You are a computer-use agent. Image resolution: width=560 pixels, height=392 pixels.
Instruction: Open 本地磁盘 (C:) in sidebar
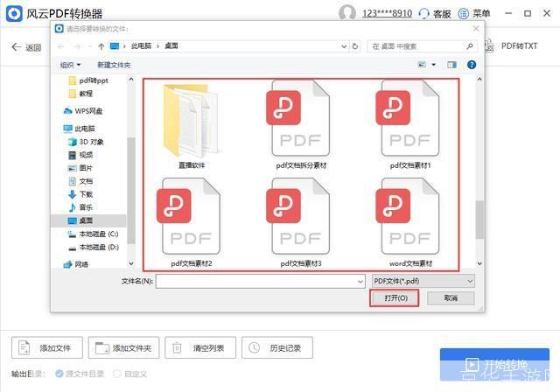point(93,234)
